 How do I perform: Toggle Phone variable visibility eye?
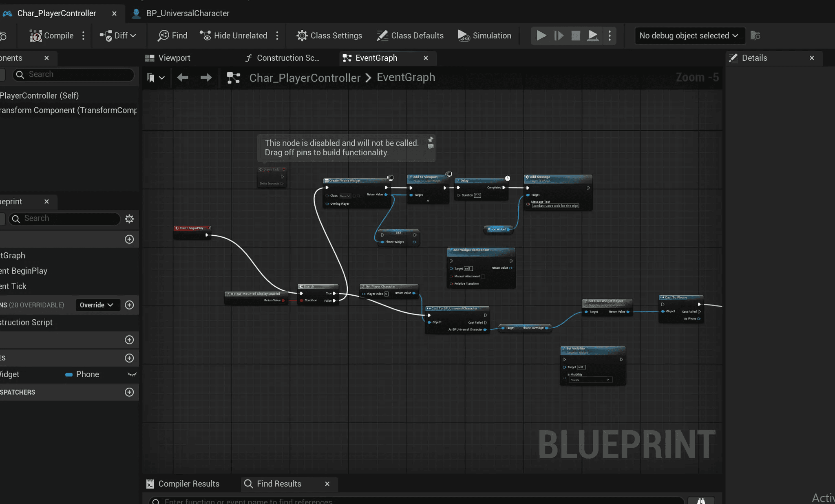pos(132,374)
